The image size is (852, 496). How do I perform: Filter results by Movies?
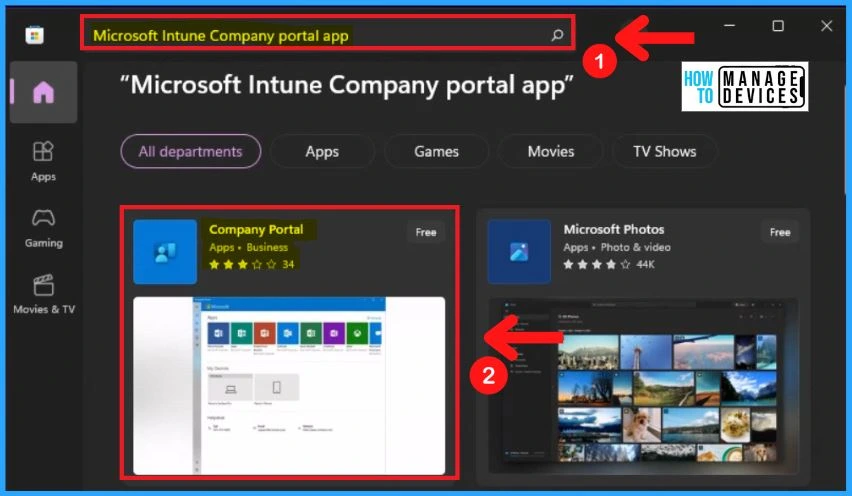click(550, 152)
